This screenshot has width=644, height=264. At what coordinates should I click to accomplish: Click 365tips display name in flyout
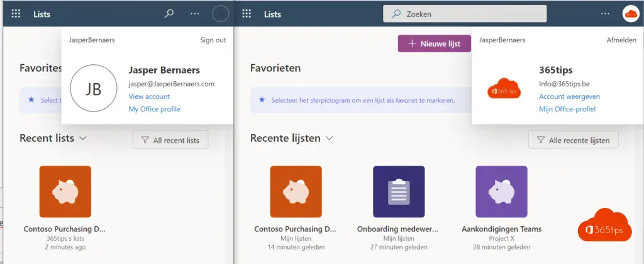point(556,70)
